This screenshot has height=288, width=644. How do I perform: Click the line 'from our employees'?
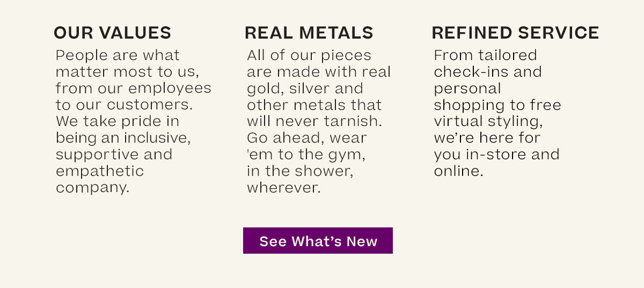coord(133,88)
